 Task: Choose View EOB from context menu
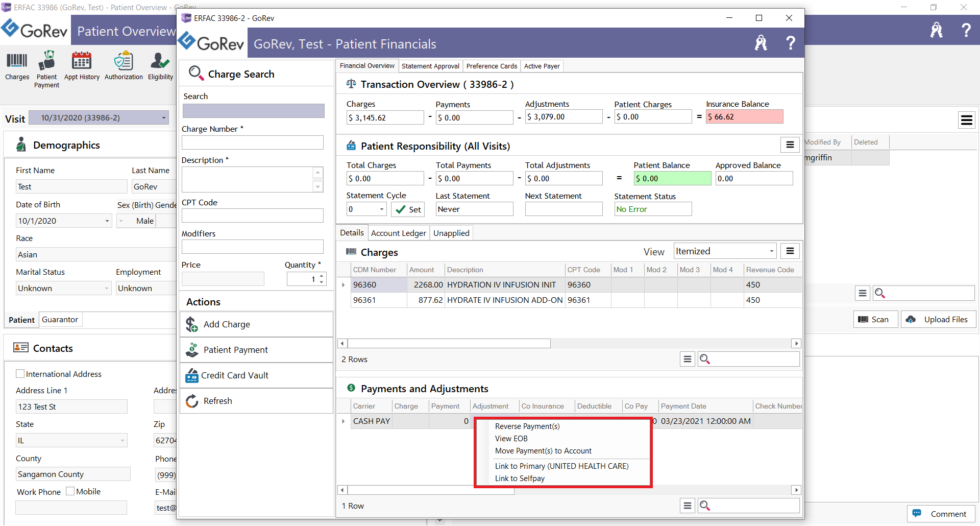click(x=511, y=438)
